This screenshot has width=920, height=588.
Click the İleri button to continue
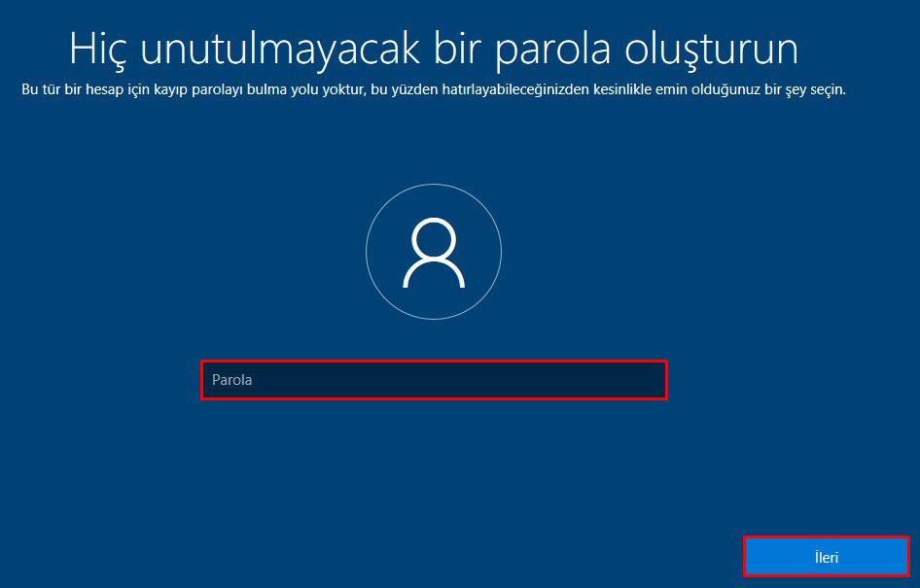(x=826, y=556)
